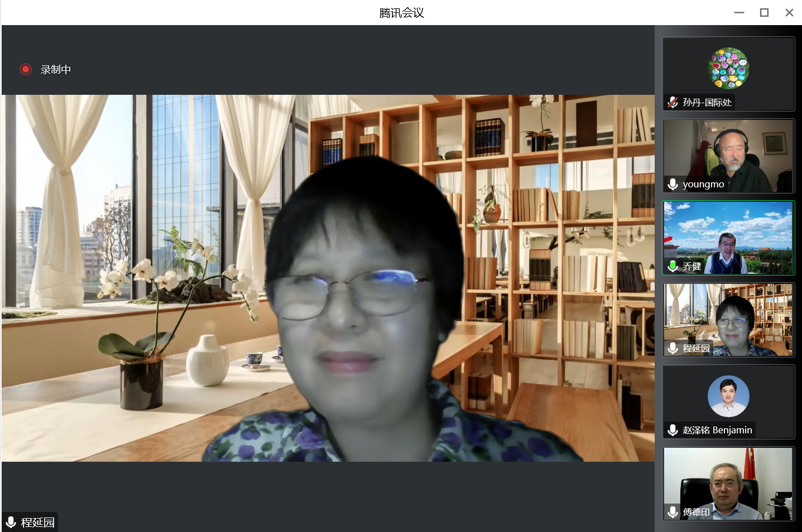Image resolution: width=802 pixels, height=532 pixels.
Task: Click the microphone icon next to youngmo
Action: point(673,184)
